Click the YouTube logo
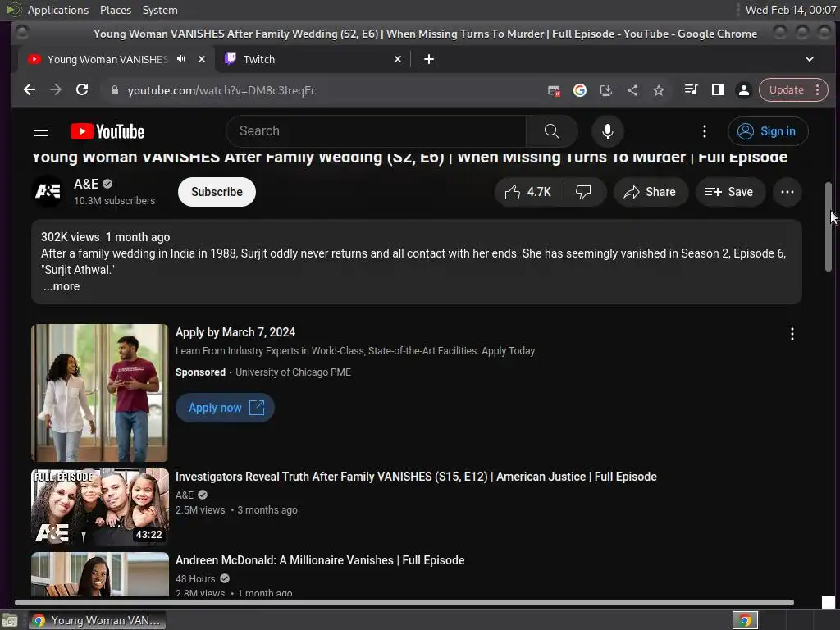Screen dimensions: 840x630 point(107,131)
